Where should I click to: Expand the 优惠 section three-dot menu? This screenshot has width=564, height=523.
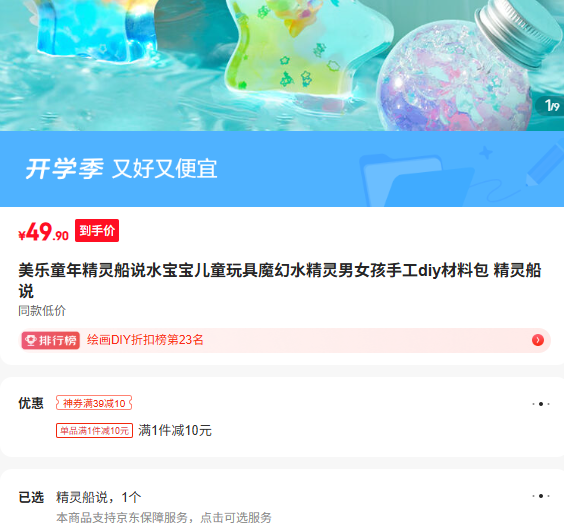pyautogui.click(x=541, y=404)
